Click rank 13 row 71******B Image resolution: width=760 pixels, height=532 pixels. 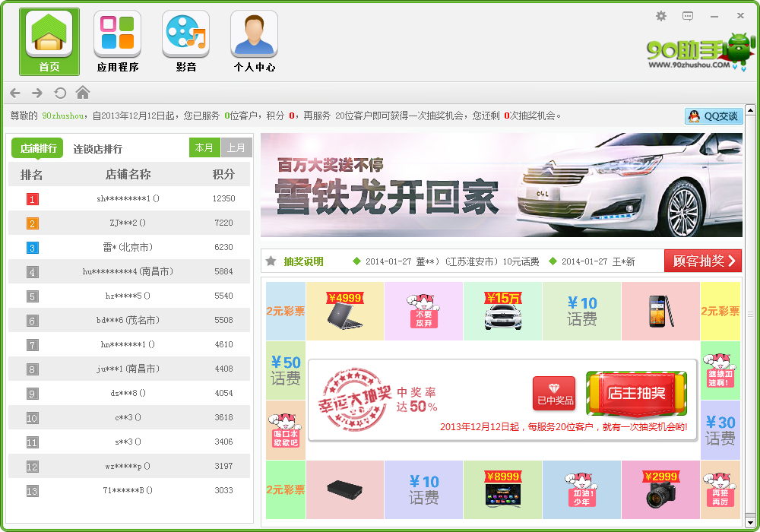[129, 490]
